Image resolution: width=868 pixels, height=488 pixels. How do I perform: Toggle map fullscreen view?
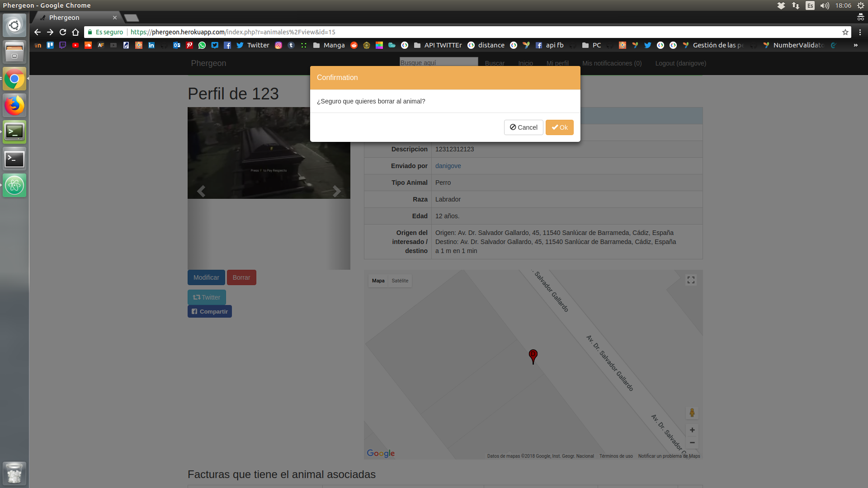point(691,280)
